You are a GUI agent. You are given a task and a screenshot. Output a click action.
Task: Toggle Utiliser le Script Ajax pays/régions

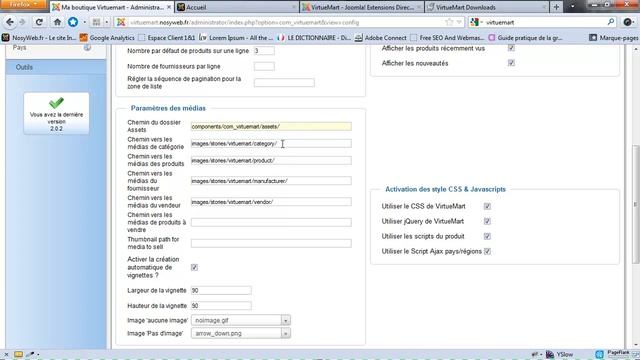[487, 251]
